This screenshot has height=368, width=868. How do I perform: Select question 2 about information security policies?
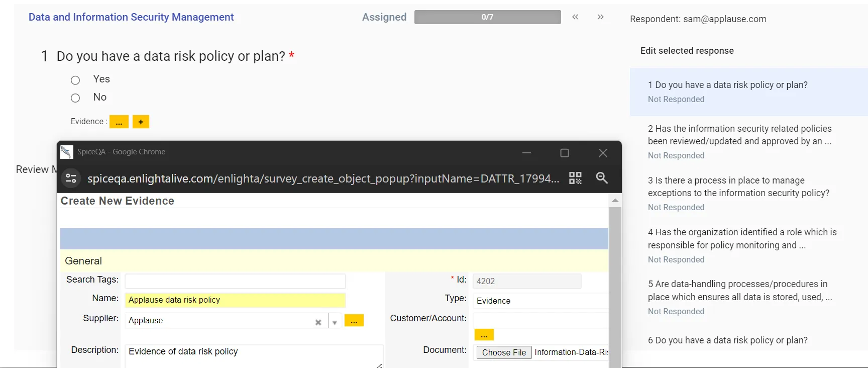pyautogui.click(x=739, y=135)
